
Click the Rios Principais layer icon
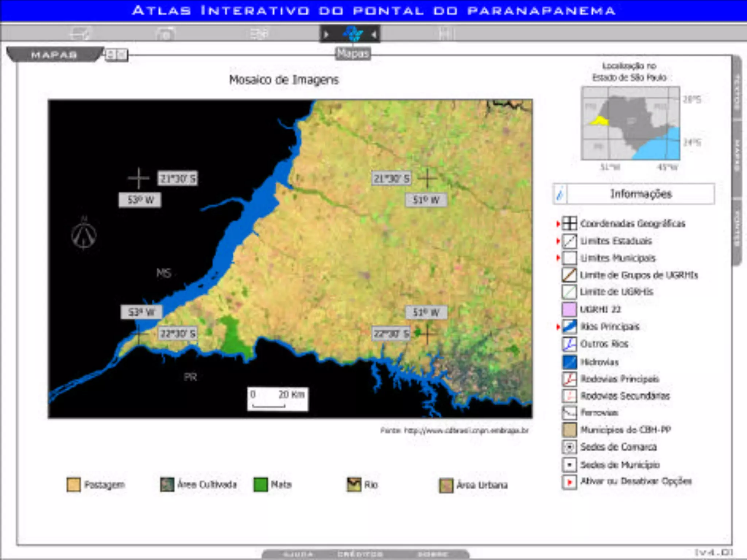coord(569,326)
